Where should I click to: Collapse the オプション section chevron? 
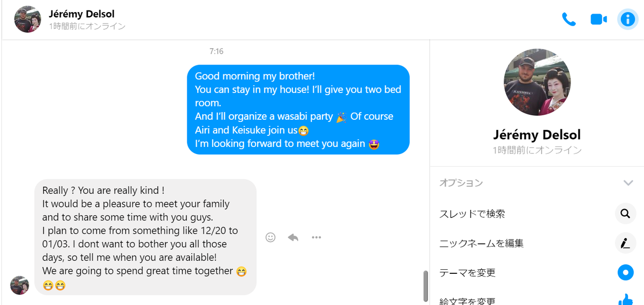click(628, 183)
